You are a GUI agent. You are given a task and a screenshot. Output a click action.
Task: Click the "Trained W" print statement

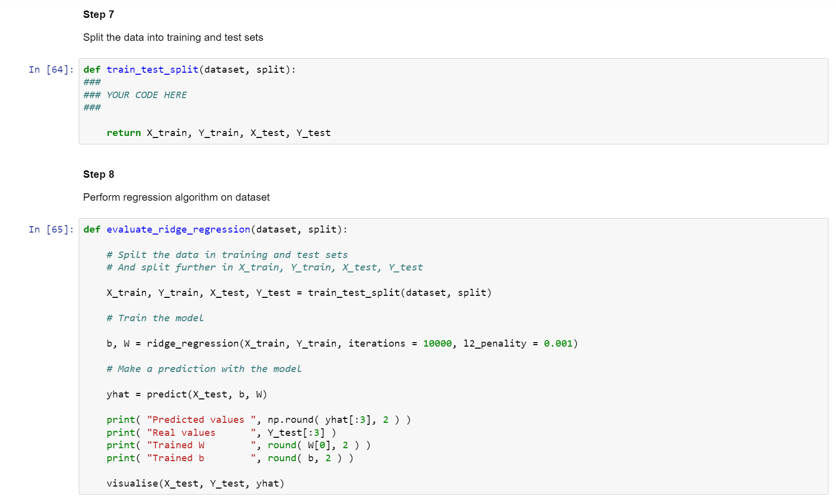(234, 445)
